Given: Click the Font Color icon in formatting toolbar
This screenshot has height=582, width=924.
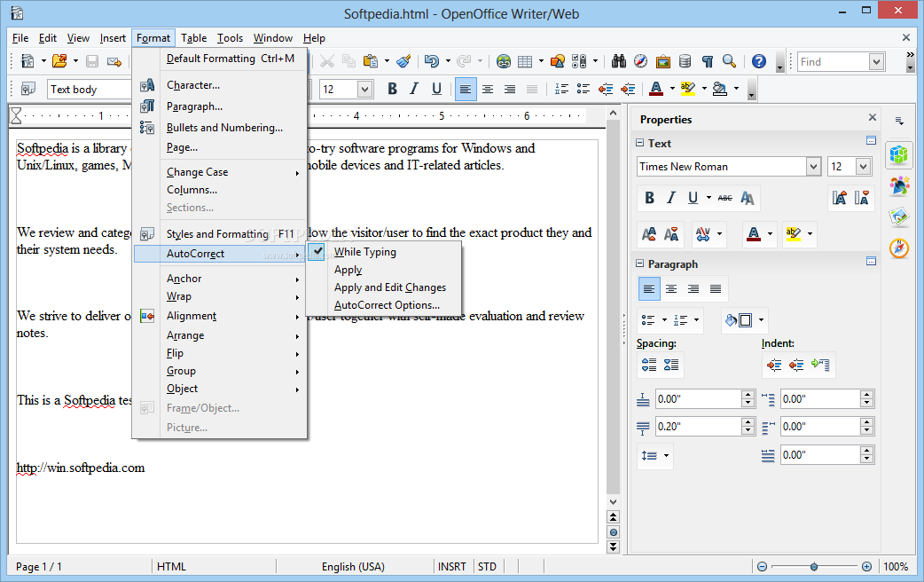Looking at the screenshot, I should (x=656, y=89).
